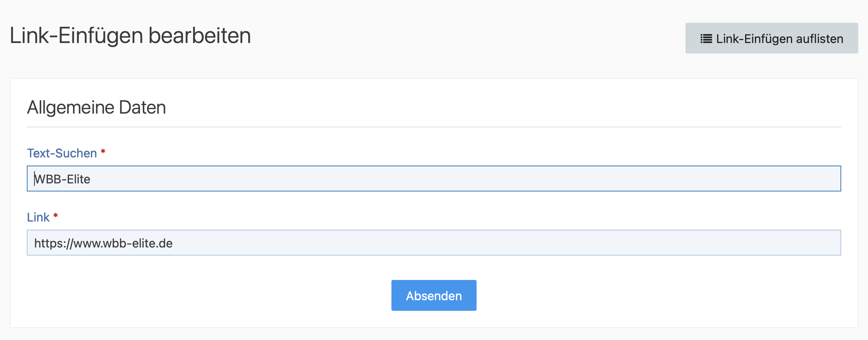This screenshot has width=868, height=340.
Task: Click the empty right end of the Link field
Action: coord(791,243)
